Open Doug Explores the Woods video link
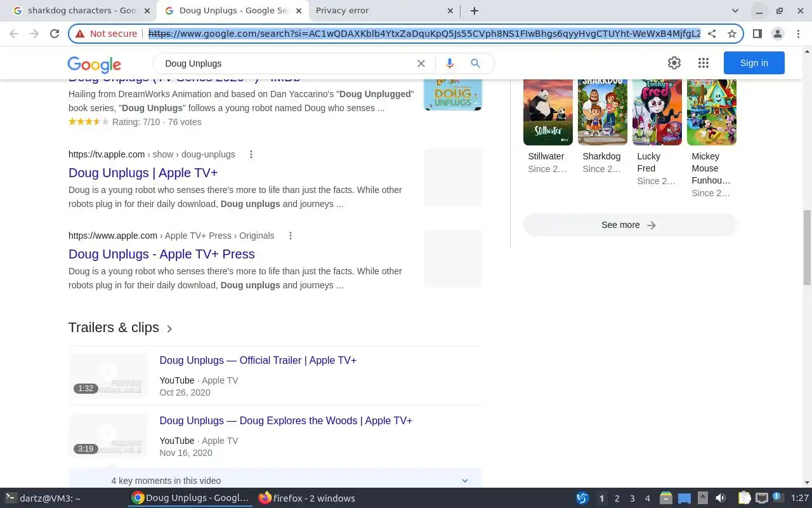812x508 pixels. coord(285,420)
